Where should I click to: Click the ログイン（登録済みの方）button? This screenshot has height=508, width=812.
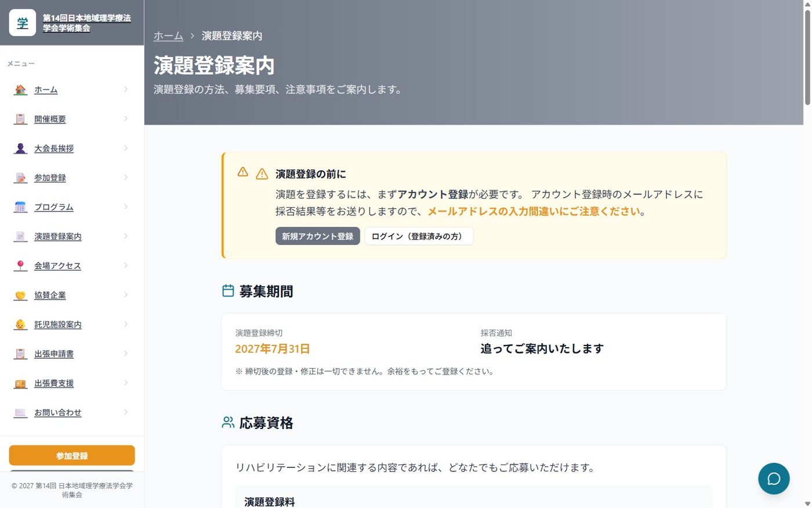pyautogui.click(x=419, y=236)
